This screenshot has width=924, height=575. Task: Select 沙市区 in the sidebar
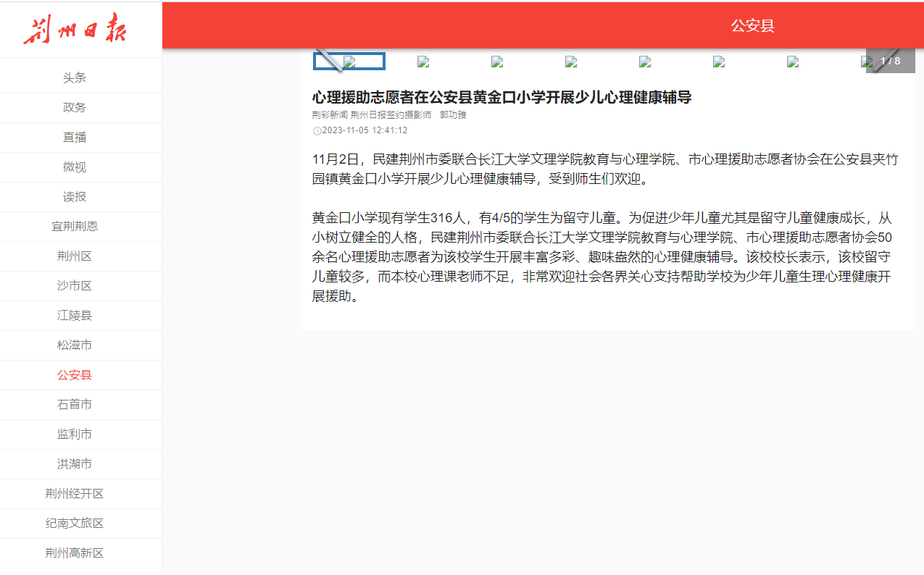pyautogui.click(x=75, y=285)
